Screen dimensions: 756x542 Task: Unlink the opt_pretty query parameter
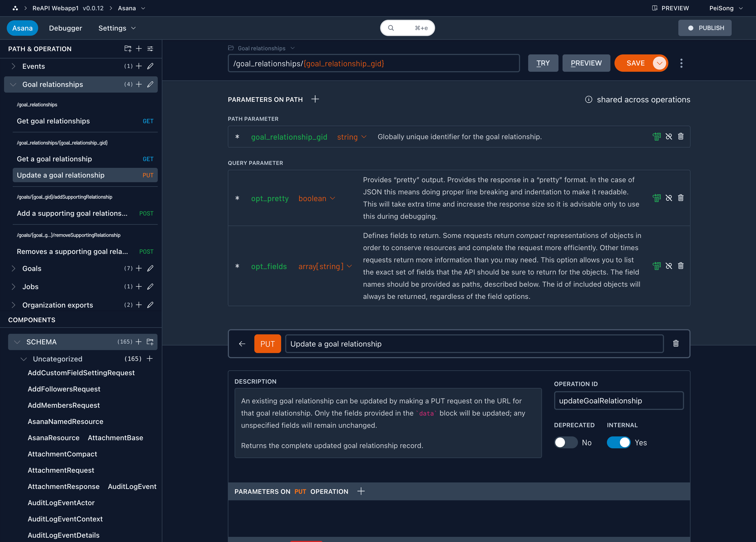click(669, 198)
